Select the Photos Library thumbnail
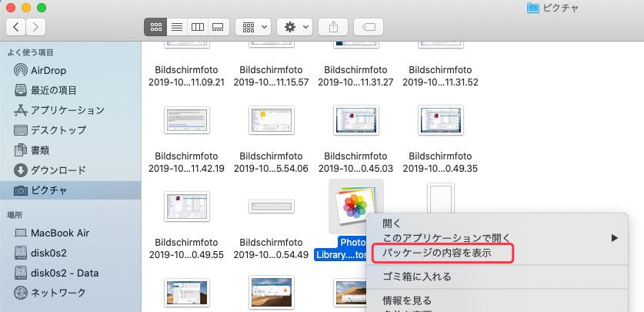Viewport: 644px width, 312px height. [x=355, y=206]
